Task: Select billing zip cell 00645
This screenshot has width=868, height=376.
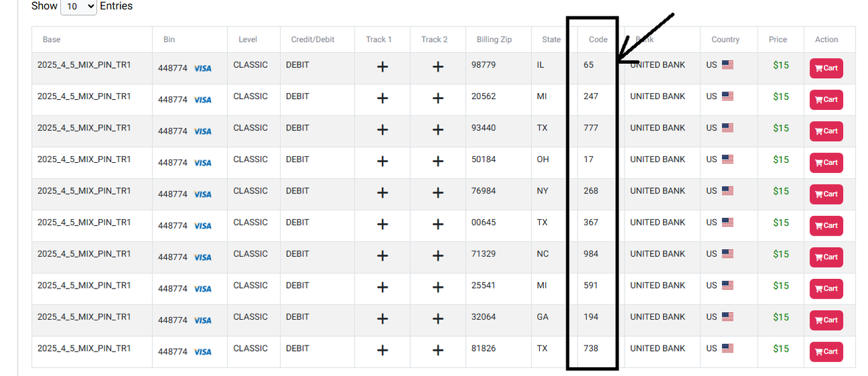Action: click(x=484, y=223)
